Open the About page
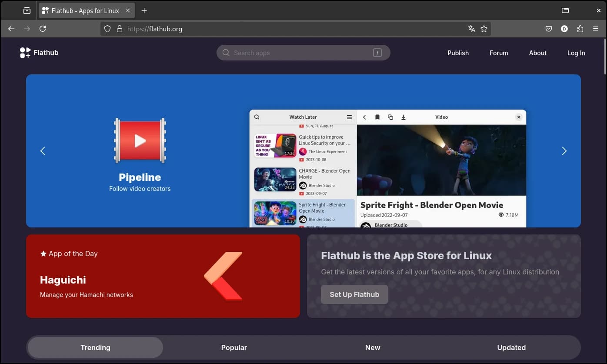 (538, 53)
